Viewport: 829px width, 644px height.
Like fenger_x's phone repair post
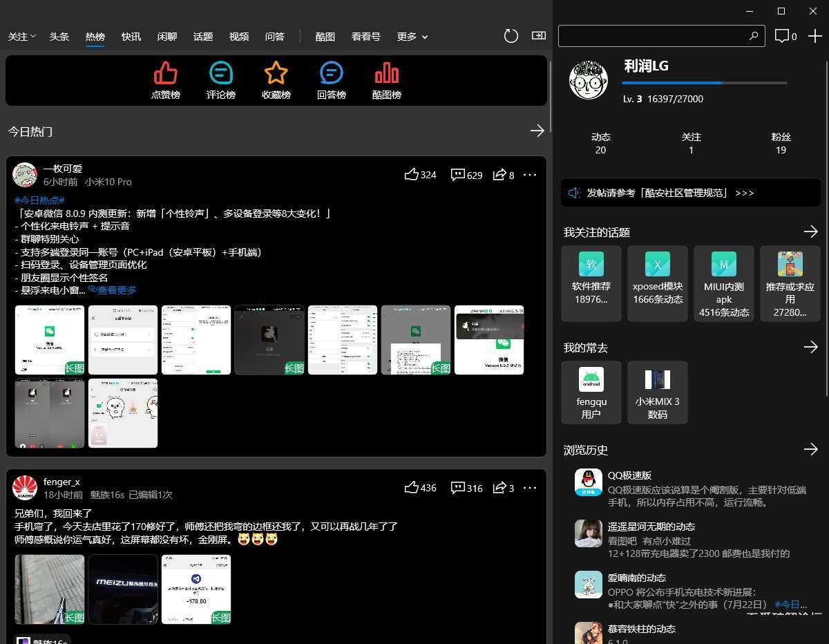tap(412, 488)
